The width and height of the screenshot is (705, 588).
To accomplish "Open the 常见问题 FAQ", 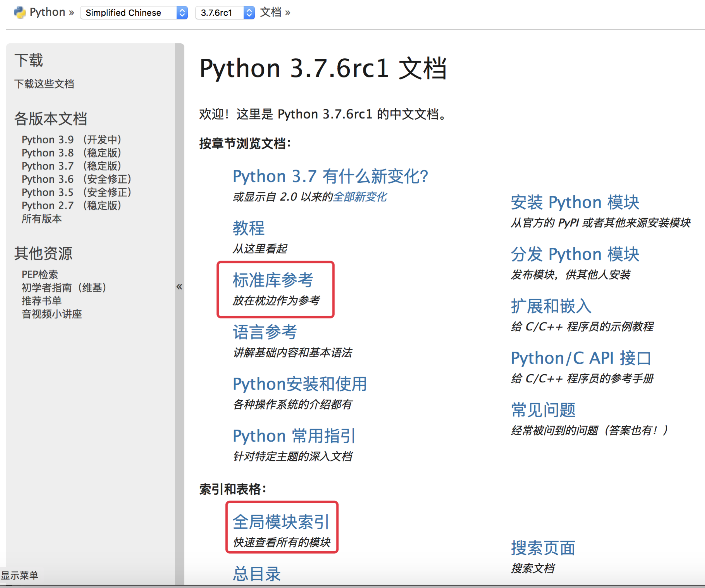I will click(x=543, y=409).
